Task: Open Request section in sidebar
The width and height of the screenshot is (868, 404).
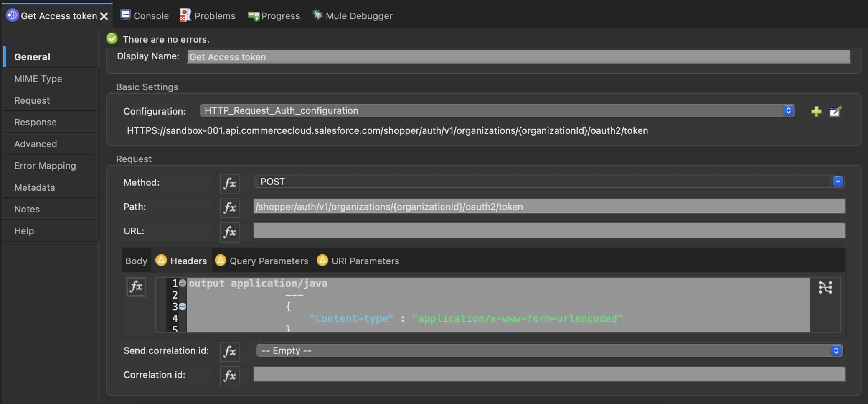Action: 51,100
